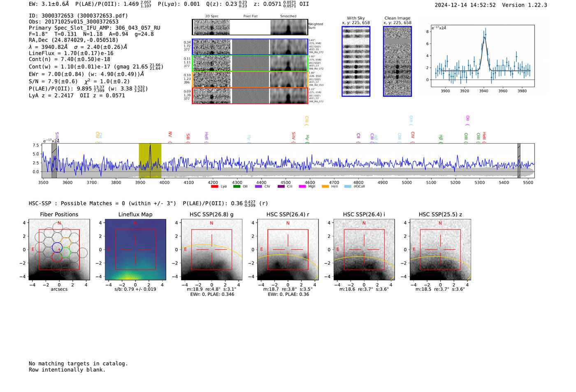Click the 'Smoothed' column header
The width and height of the screenshot is (576, 392).
[x=288, y=16]
